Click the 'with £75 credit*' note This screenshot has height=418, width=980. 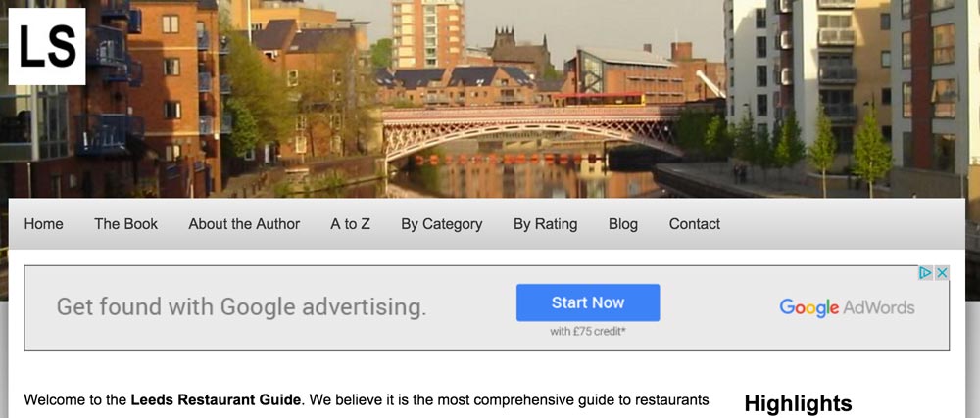tap(587, 331)
